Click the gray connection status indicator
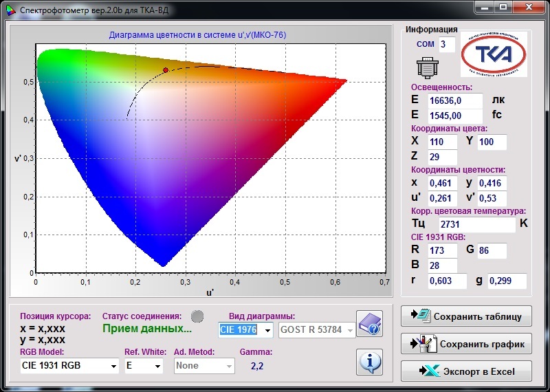 click(197, 316)
